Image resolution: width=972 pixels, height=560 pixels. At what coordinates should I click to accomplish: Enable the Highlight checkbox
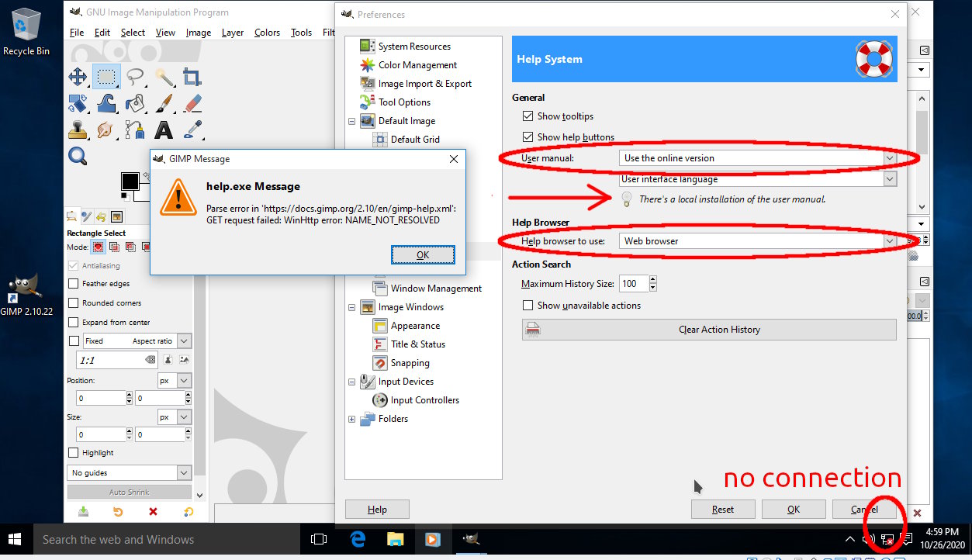(74, 453)
